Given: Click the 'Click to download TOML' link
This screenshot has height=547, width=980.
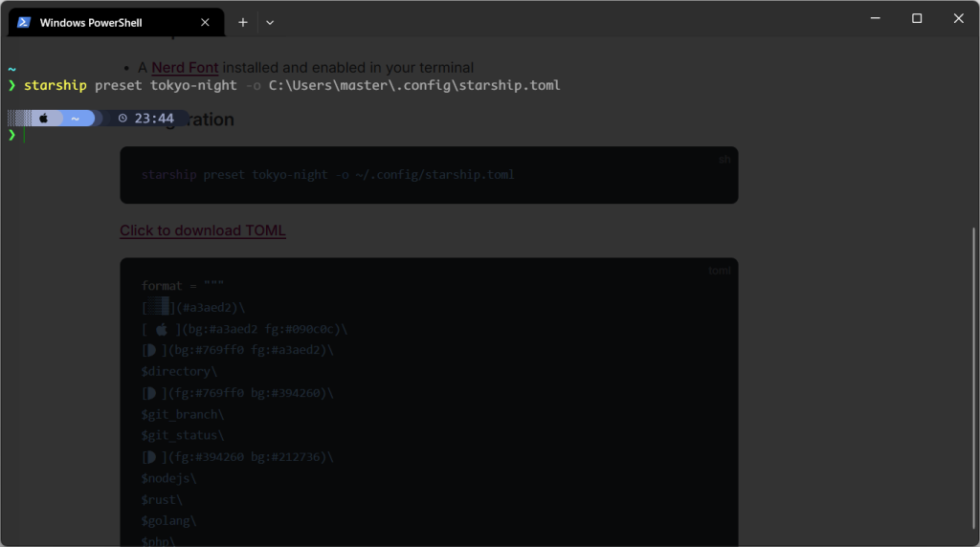Looking at the screenshot, I should 203,230.
